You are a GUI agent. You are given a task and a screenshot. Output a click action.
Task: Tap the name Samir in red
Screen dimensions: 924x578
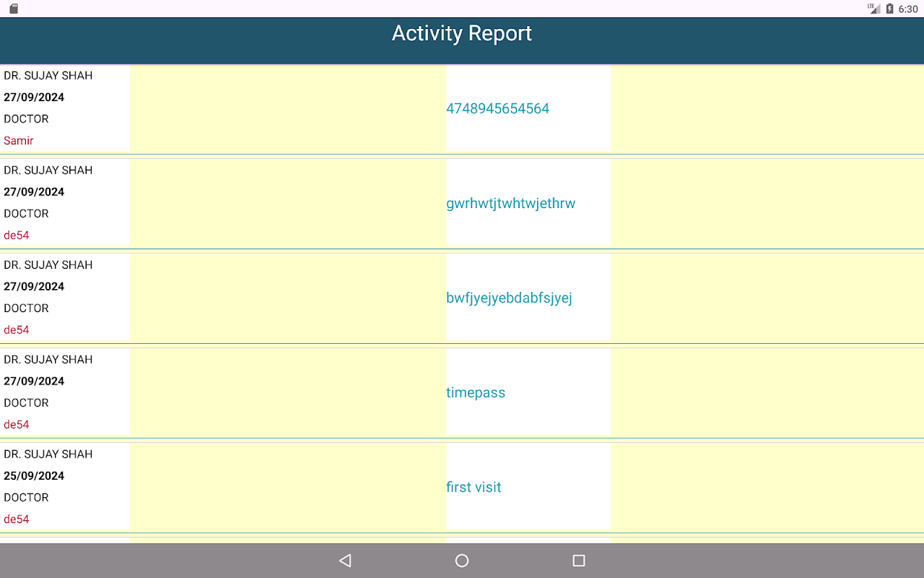click(x=19, y=140)
